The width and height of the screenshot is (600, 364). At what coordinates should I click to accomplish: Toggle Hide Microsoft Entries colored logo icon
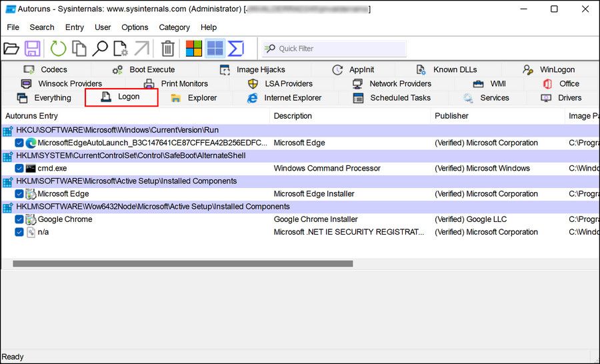point(193,49)
